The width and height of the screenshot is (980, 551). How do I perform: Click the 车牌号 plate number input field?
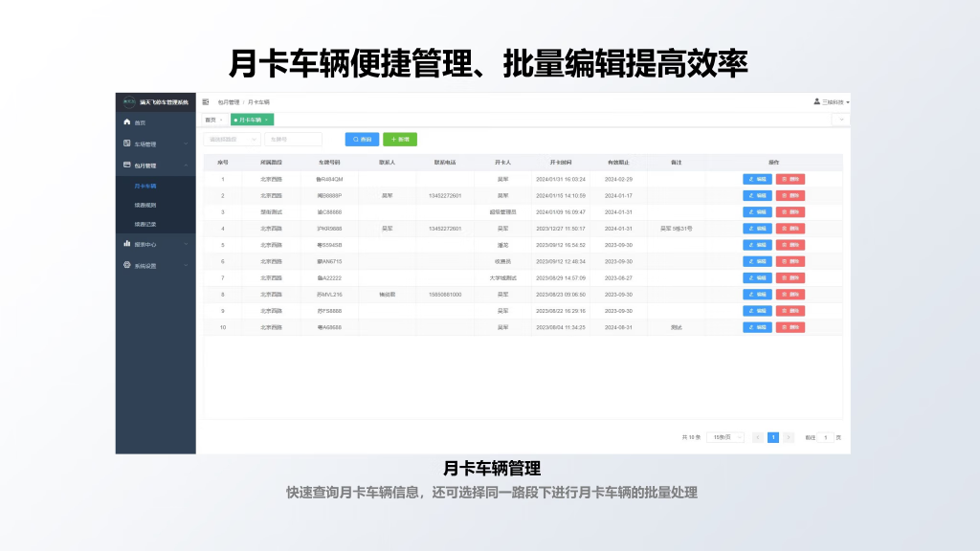pos(293,140)
